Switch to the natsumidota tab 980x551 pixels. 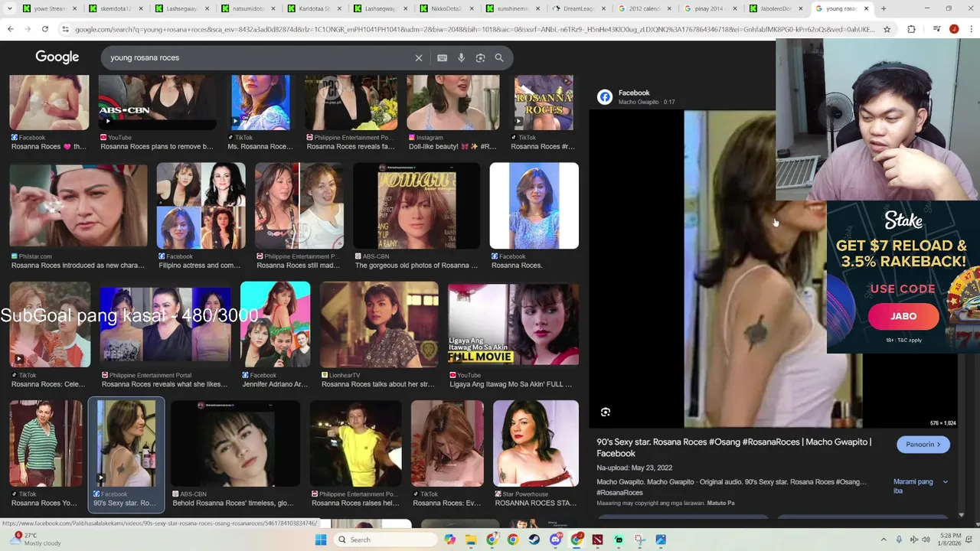[x=247, y=8]
